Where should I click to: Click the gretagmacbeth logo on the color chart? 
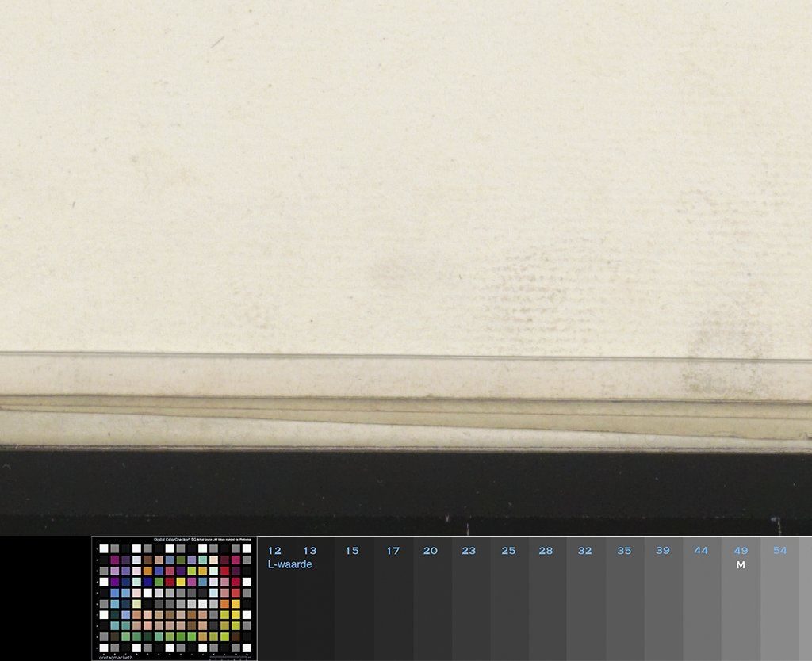click(x=117, y=657)
